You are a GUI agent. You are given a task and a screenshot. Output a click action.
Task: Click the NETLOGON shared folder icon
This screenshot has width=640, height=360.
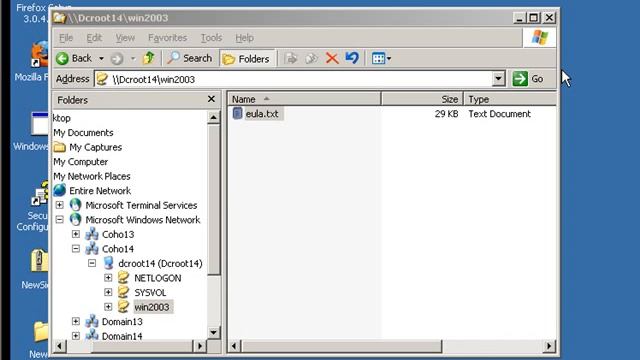pyautogui.click(x=123, y=278)
